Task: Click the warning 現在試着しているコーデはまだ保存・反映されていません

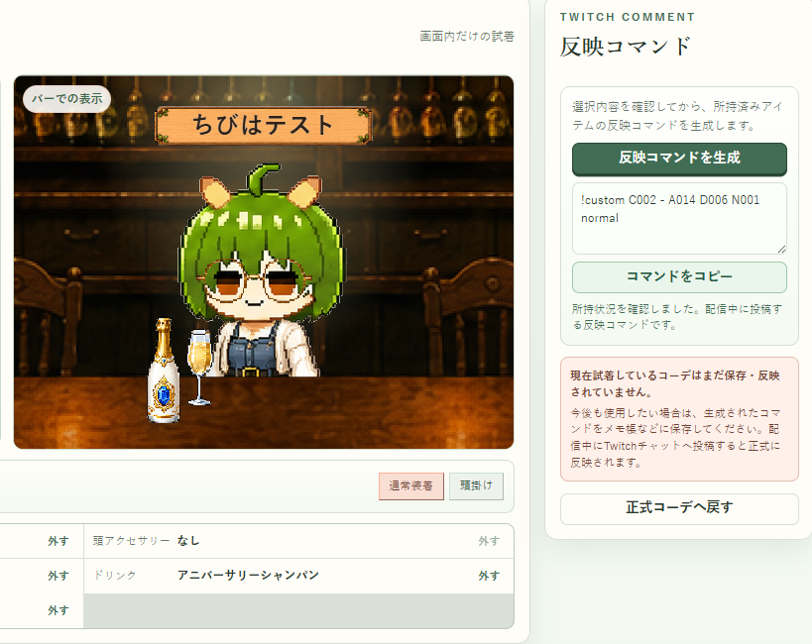Action: point(675,383)
